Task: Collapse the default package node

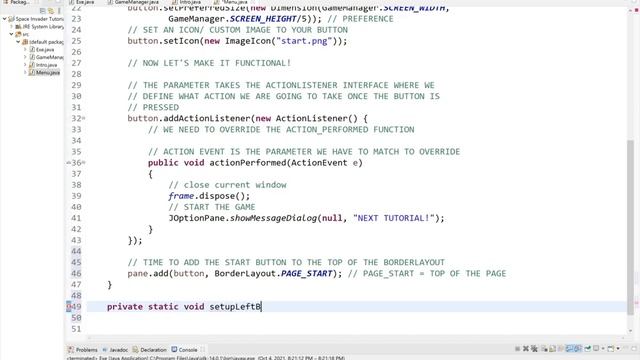Action: pos(18,42)
